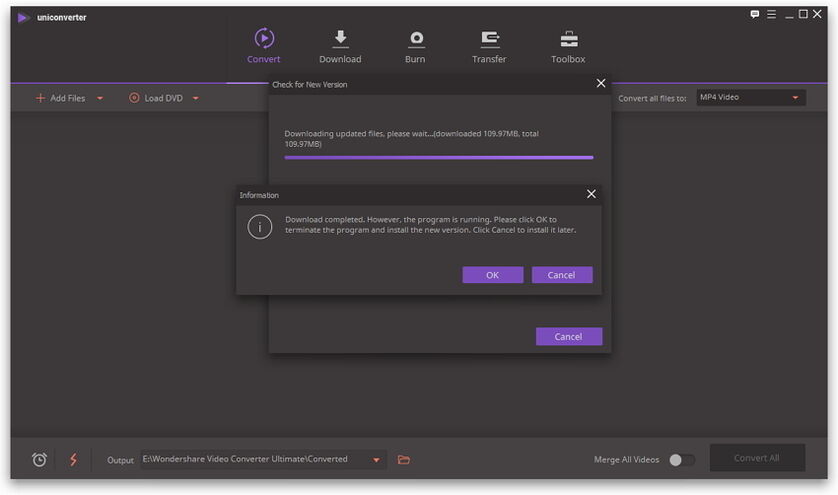Close the Information dialog
The image size is (838, 495).
[x=591, y=194]
